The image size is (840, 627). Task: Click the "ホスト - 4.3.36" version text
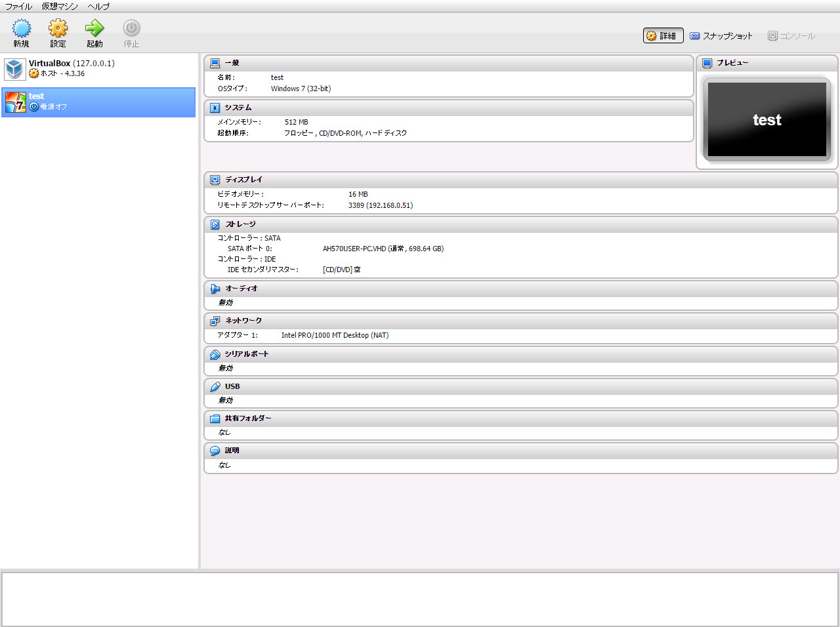63,73
